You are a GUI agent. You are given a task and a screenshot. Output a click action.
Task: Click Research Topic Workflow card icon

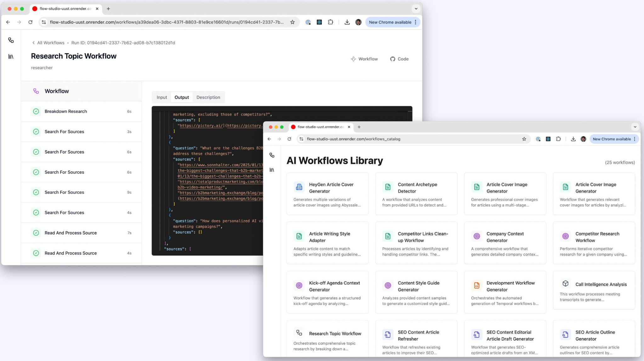coord(299,333)
